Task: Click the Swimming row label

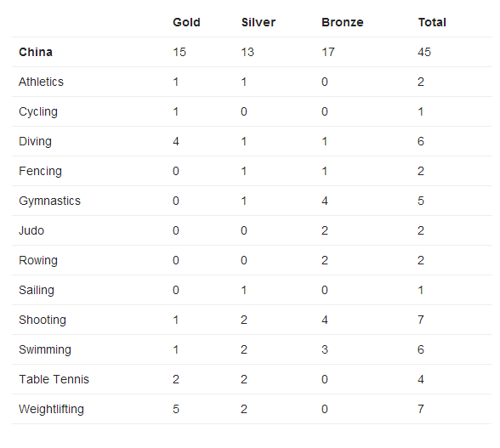Action: [x=45, y=349]
